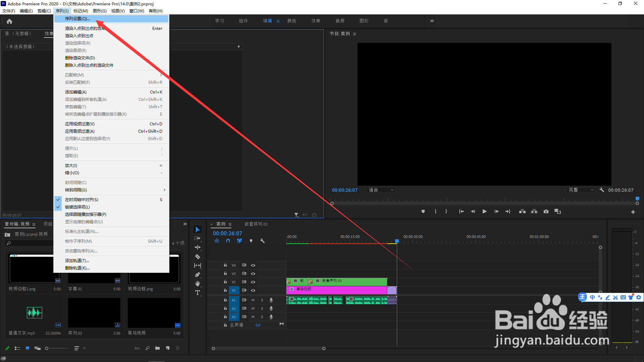Select the Ripple Edit tool
This screenshot has width=644, height=362.
click(198, 247)
